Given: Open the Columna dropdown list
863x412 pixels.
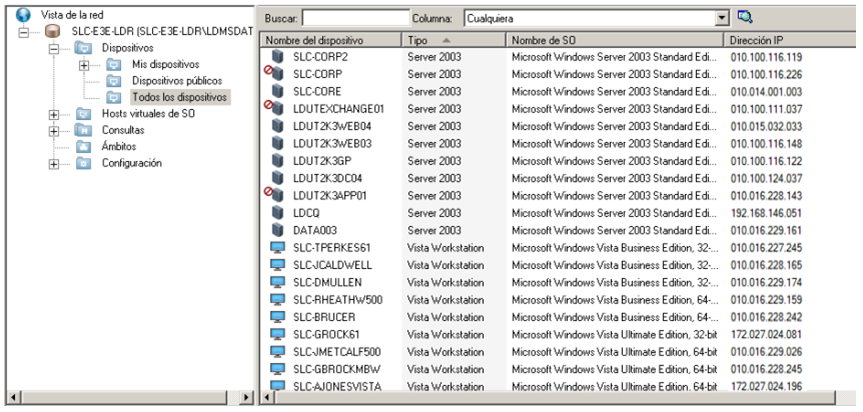Looking at the screenshot, I should point(722,18).
